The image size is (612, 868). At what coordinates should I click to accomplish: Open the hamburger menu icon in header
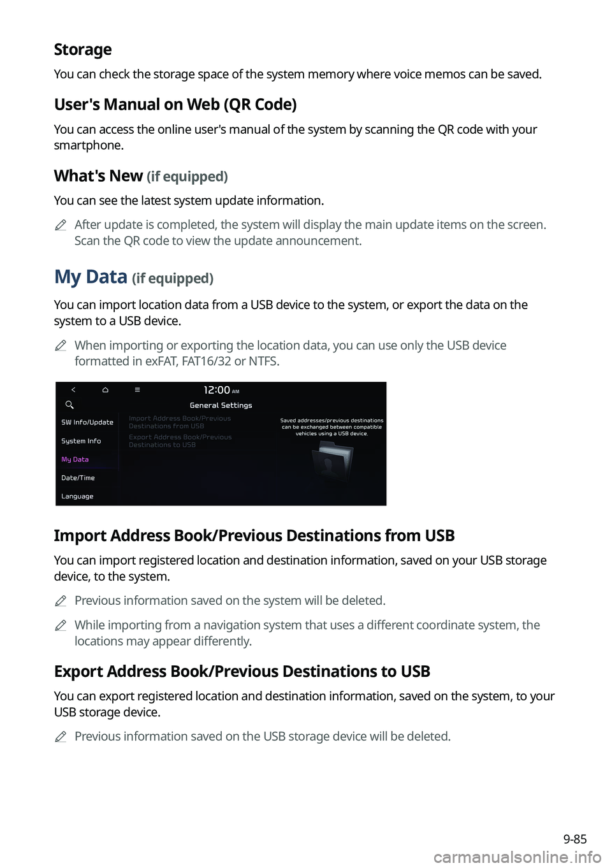click(137, 389)
